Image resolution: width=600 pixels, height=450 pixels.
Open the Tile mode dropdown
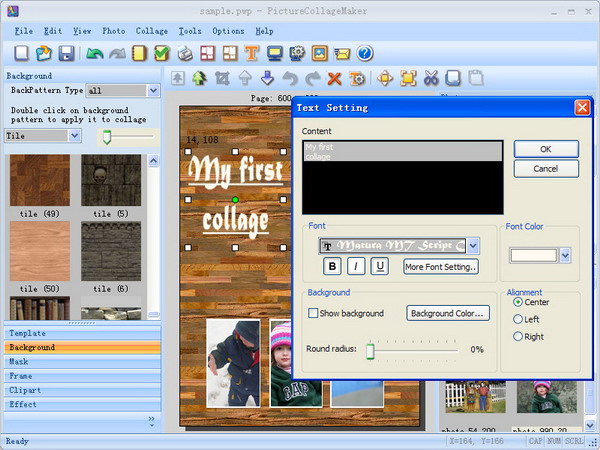point(75,136)
